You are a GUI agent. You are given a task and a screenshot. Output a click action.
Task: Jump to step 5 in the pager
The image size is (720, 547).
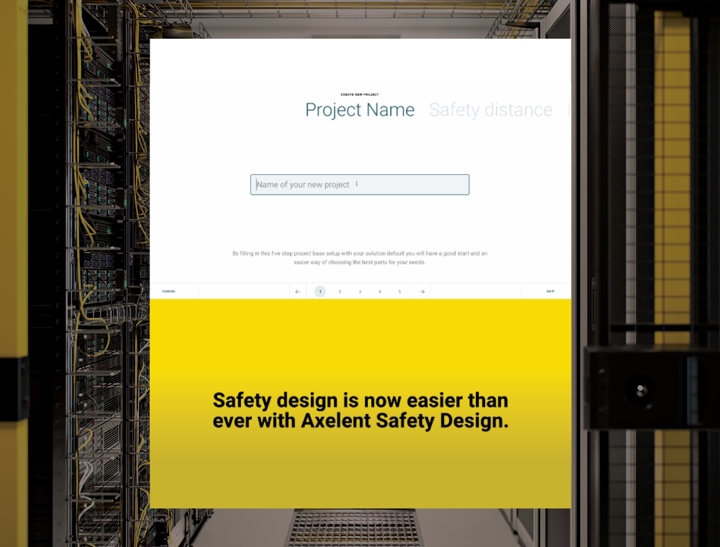pyautogui.click(x=399, y=291)
